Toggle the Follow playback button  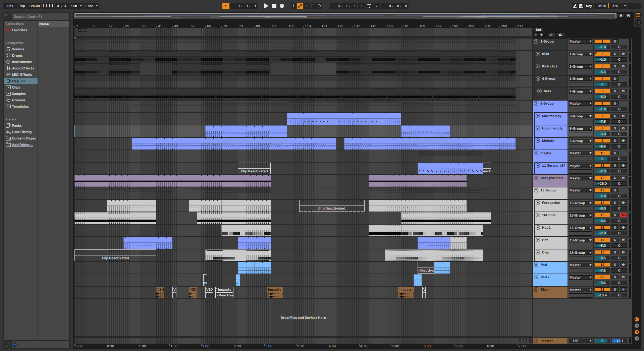coord(226,6)
